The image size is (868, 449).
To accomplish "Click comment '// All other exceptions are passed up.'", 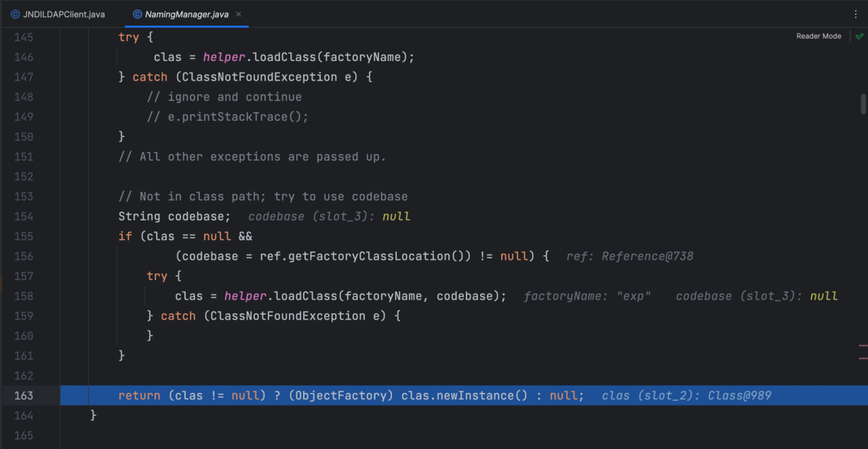I will 252,157.
